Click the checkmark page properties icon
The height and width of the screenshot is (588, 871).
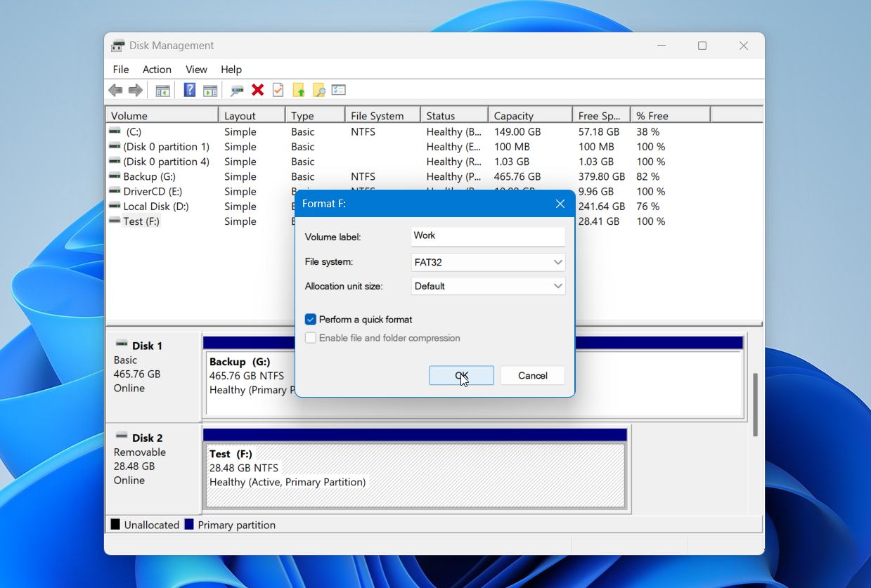tap(278, 90)
